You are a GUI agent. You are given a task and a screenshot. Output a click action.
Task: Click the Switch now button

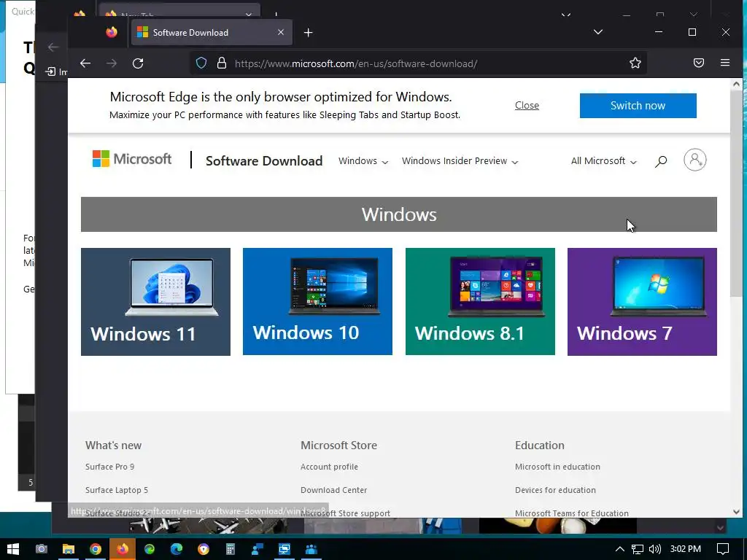[638, 106]
